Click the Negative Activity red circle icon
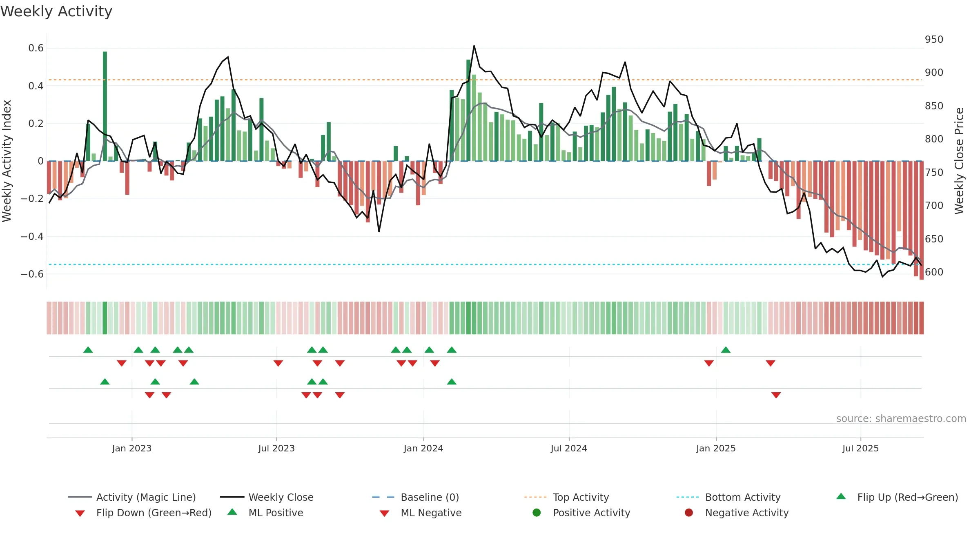Image resolution: width=980 pixels, height=551 pixels. coord(689,512)
